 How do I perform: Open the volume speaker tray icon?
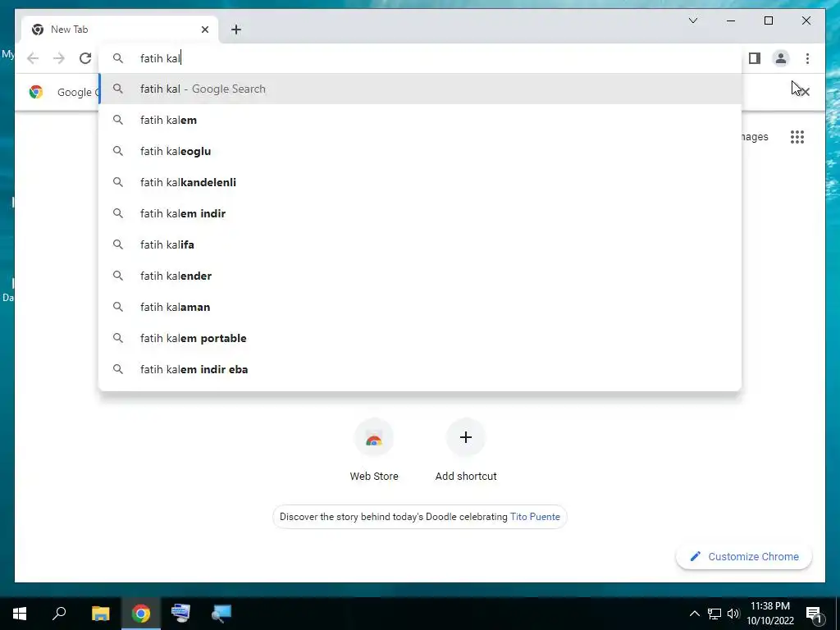coord(733,614)
